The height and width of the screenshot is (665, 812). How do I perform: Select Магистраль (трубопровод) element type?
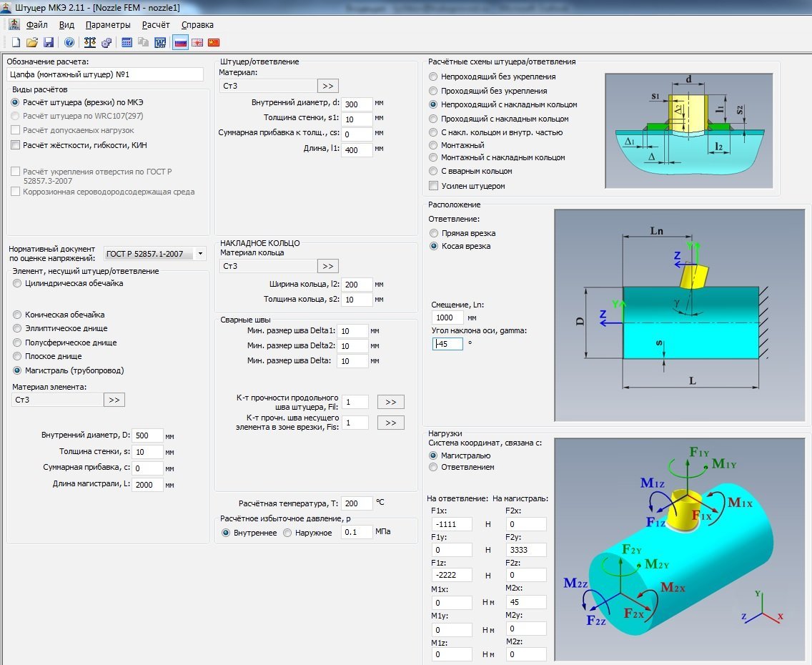tap(69, 370)
